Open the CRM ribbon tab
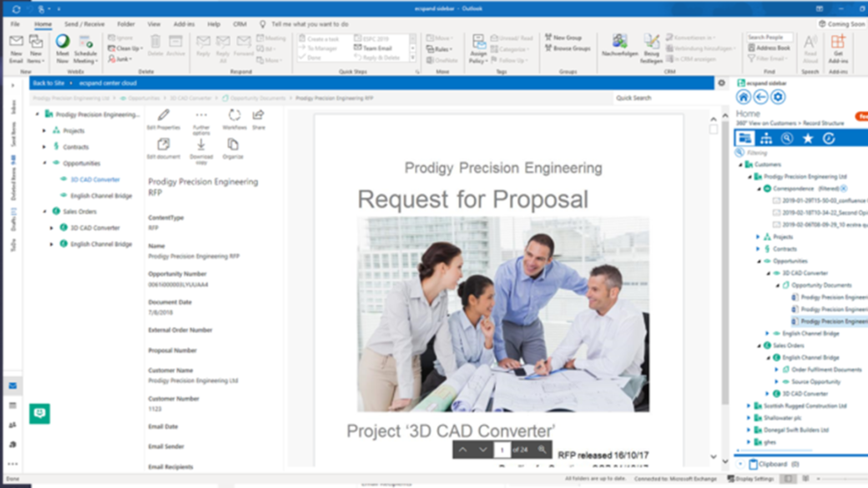 pos(240,24)
